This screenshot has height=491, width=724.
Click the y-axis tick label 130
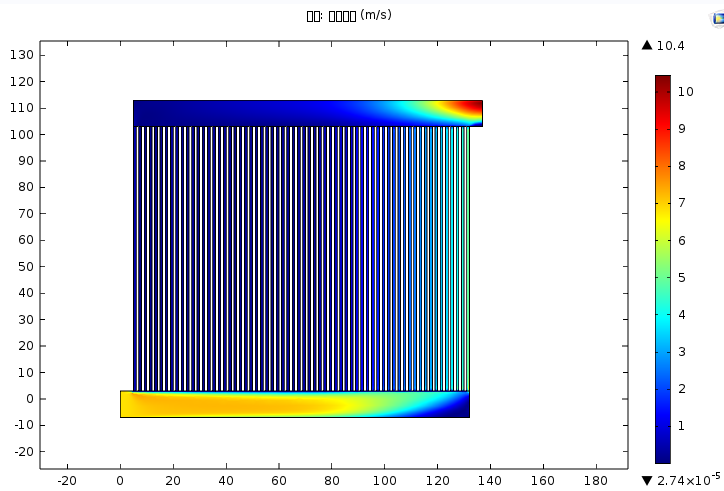22,55
